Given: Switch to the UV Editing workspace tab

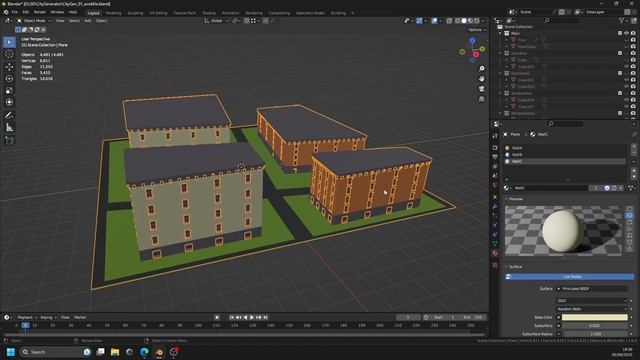Looking at the screenshot, I should 158,13.
